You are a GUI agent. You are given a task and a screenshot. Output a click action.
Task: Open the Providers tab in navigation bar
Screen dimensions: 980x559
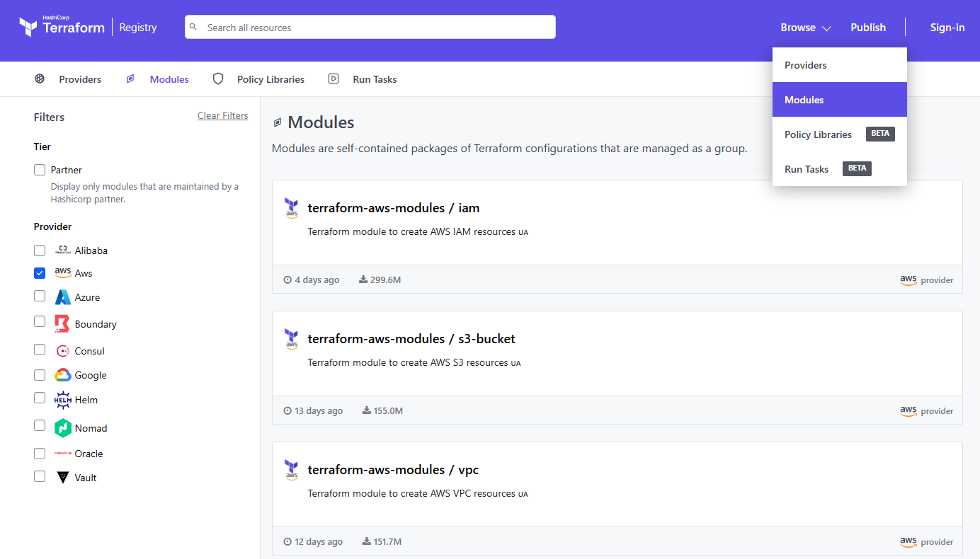(68, 79)
